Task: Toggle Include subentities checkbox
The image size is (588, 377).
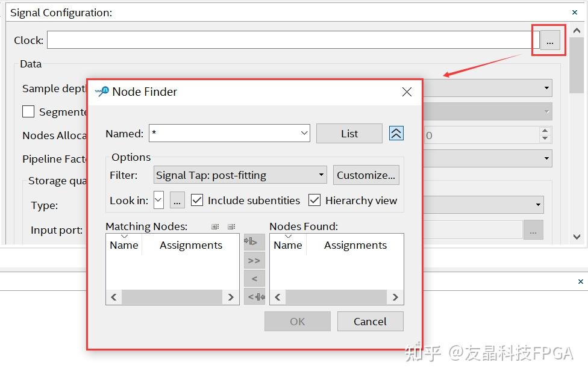Action: click(197, 200)
